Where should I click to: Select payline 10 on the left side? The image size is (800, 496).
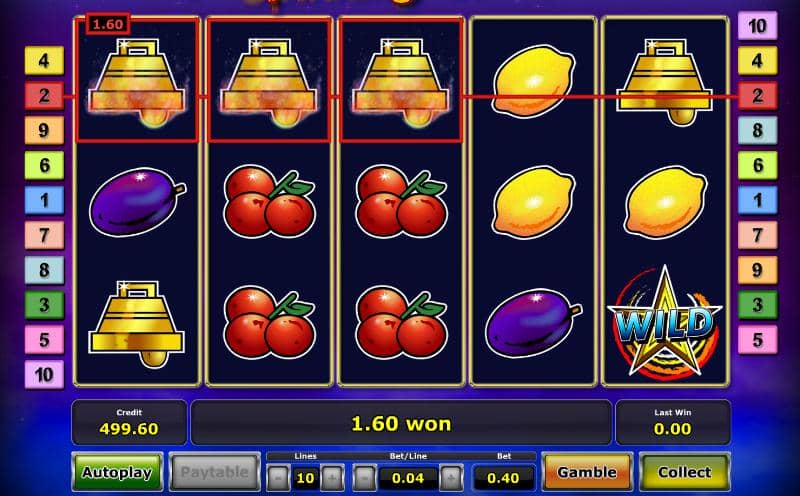tap(44, 375)
